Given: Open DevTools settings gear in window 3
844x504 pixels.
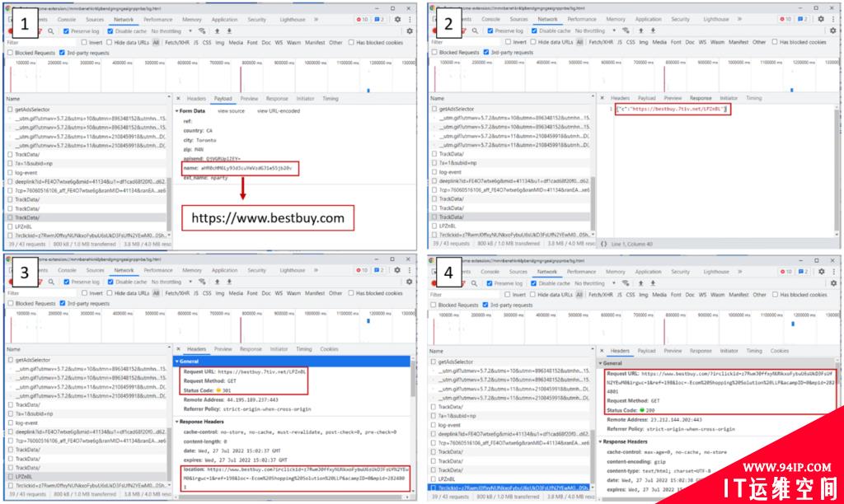Looking at the screenshot, I should coord(397,270).
